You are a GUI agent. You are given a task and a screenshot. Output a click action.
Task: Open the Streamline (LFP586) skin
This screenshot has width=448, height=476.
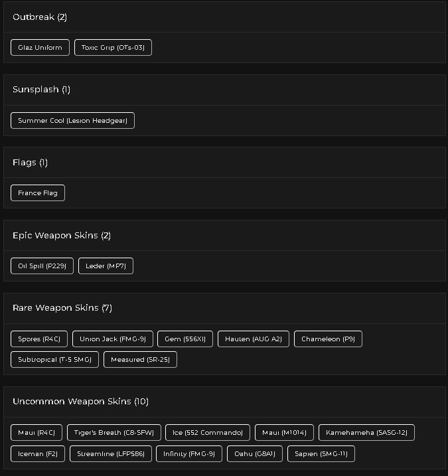point(110,454)
